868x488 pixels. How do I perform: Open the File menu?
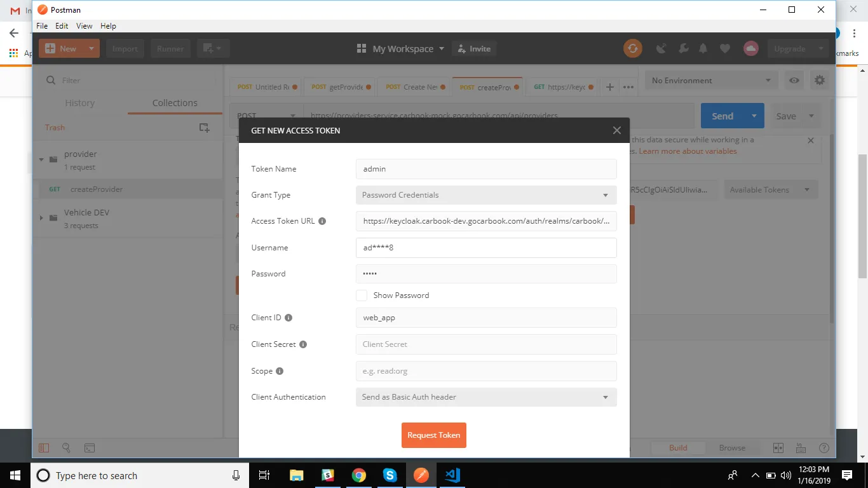pyautogui.click(x=42, y=26)
